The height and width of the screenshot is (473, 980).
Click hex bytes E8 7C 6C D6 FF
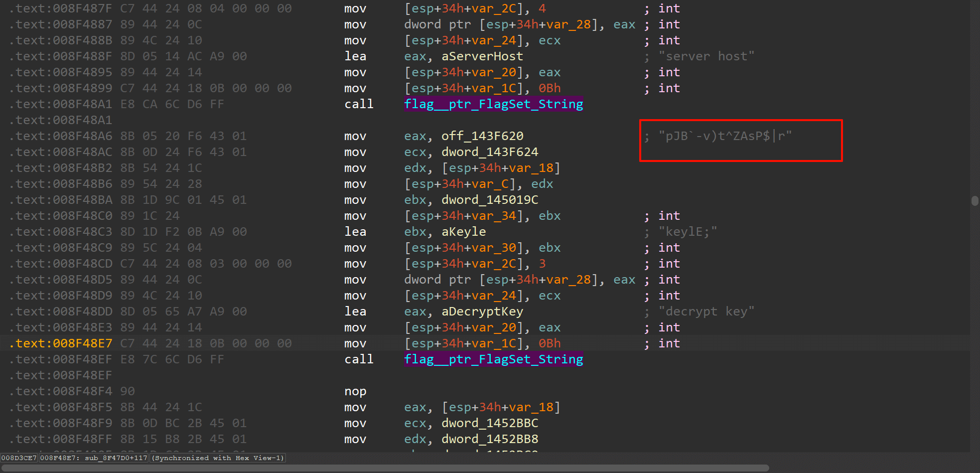pyautogui.click(x=172, y=359)
